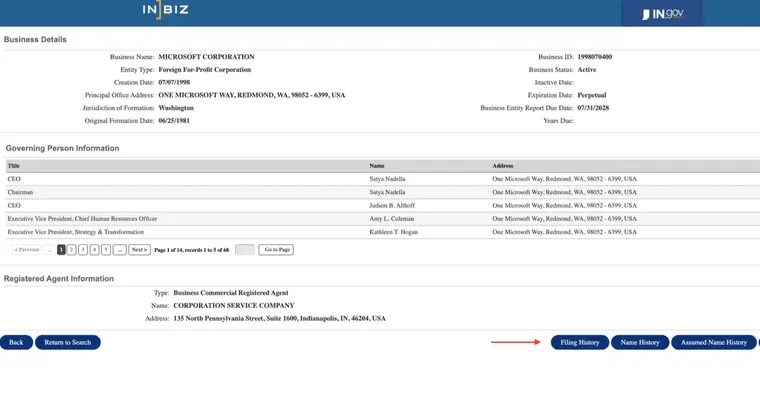
Task: Click the Registered Agent Information heading
Action: (x=59, y=279)
